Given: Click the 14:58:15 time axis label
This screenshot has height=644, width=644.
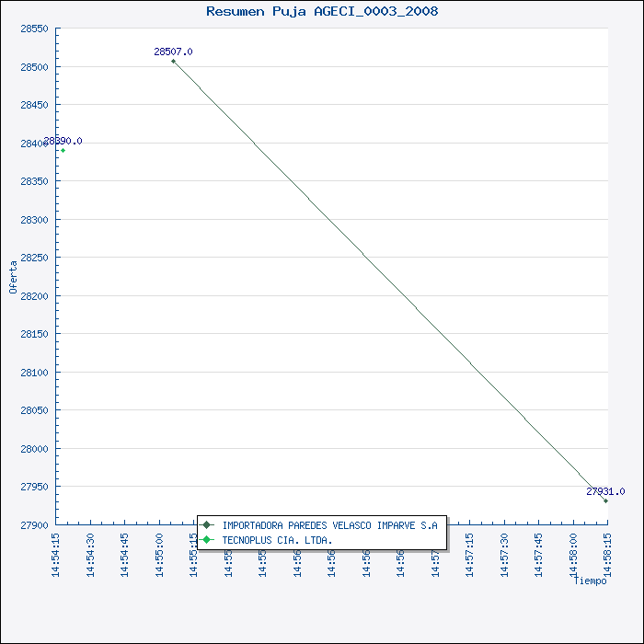Looking at the screenshot, I should pos(608,556).
